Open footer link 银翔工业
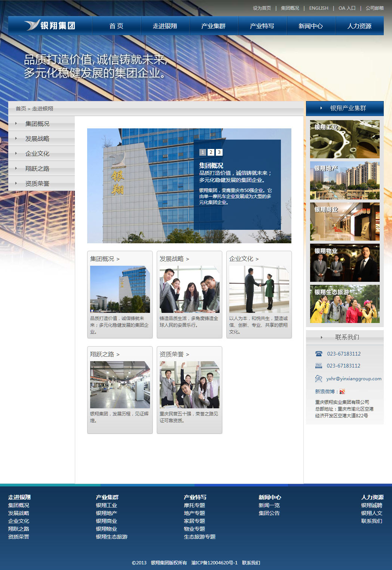Screen dimensions: 392x570 (x=107, y=505)
